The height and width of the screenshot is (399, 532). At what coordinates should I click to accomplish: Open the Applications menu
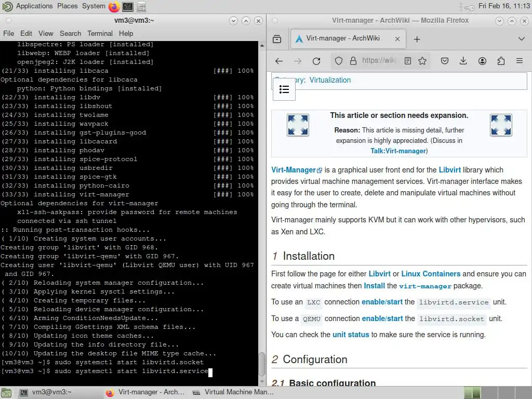pyautogui.click(x=34, y=6)
